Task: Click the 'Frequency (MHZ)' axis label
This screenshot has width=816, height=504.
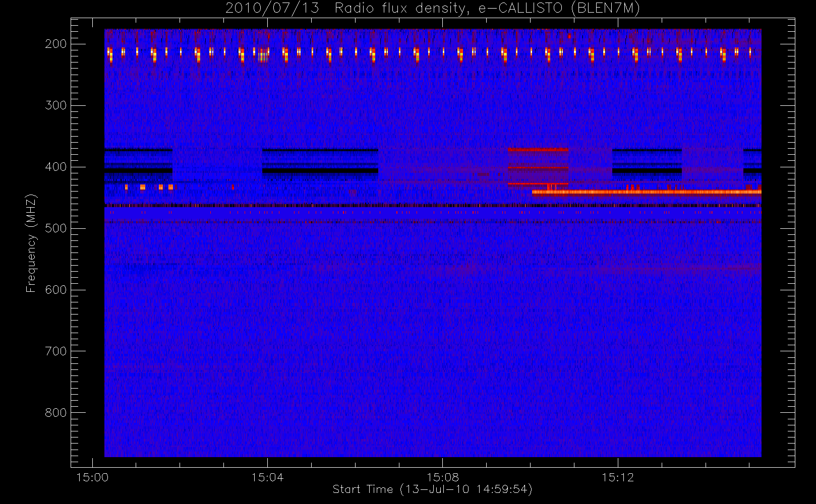Action: pyautogui.click(x=31, y=243)
